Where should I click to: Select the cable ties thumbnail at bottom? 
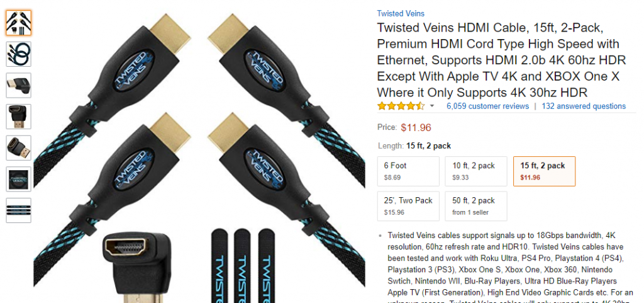click(18, 210)
